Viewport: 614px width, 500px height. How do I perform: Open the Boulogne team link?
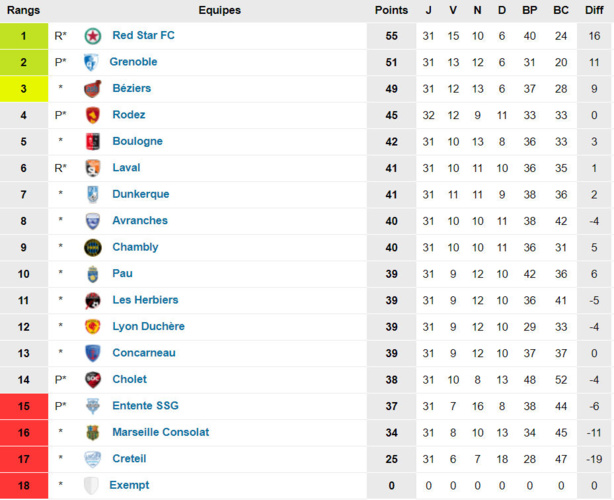137,141
